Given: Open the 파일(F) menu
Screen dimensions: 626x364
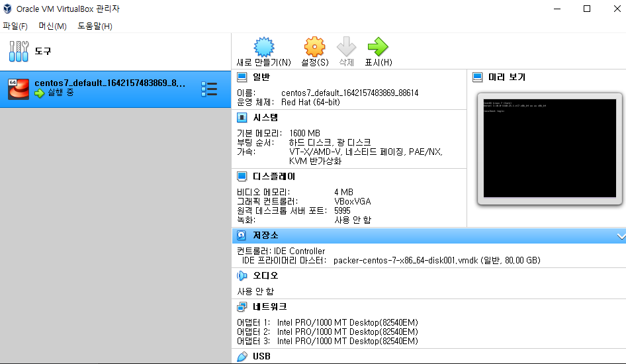Looking at the screenshot, I should (15, 26).
